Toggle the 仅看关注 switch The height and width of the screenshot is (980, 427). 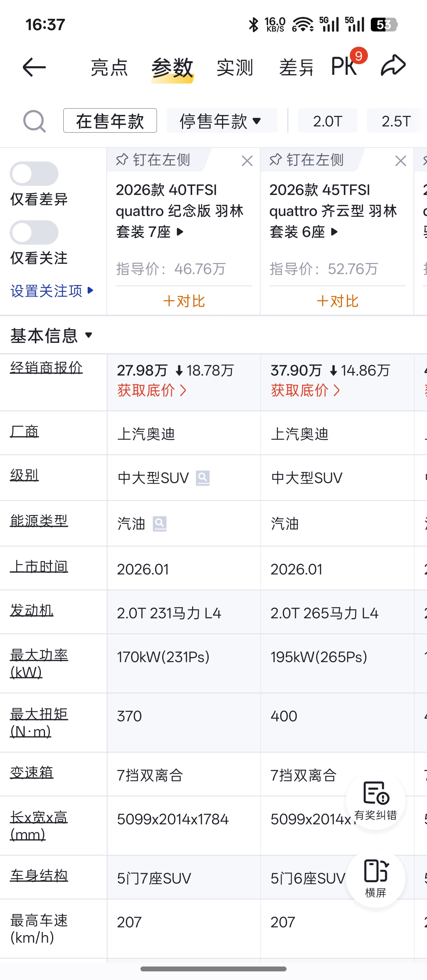34,232
